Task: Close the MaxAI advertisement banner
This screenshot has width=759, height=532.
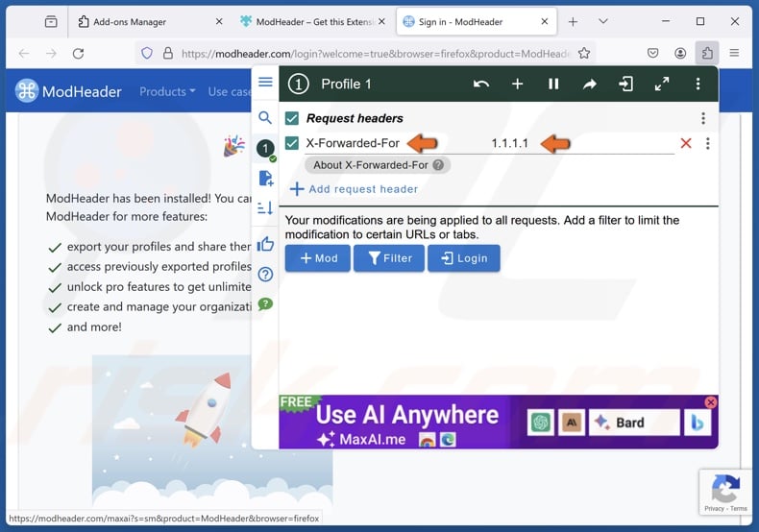Action: point(711,402)
